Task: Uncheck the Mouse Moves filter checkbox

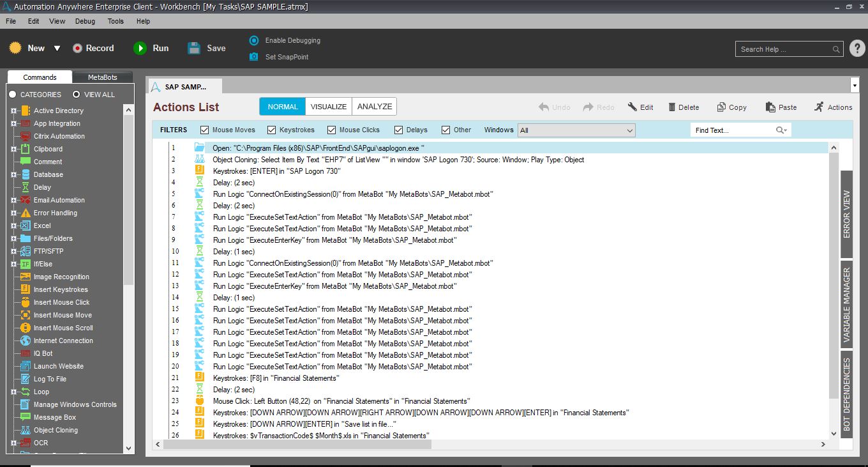Action: pos(205,130)
